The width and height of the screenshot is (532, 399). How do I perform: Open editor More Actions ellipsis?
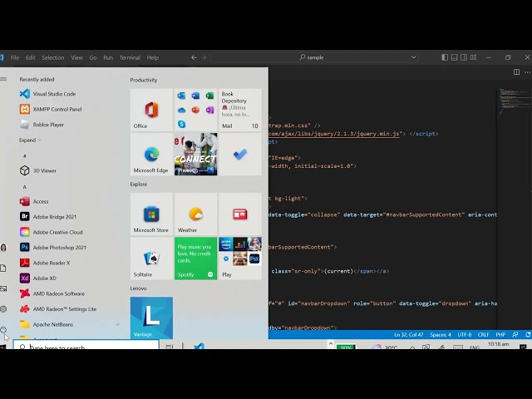tap(528, 72)
